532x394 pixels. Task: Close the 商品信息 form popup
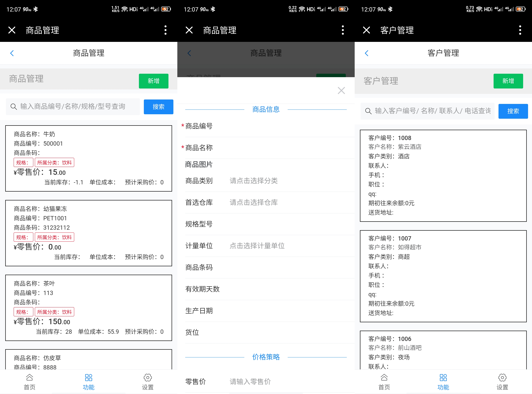tap(341, 90)
